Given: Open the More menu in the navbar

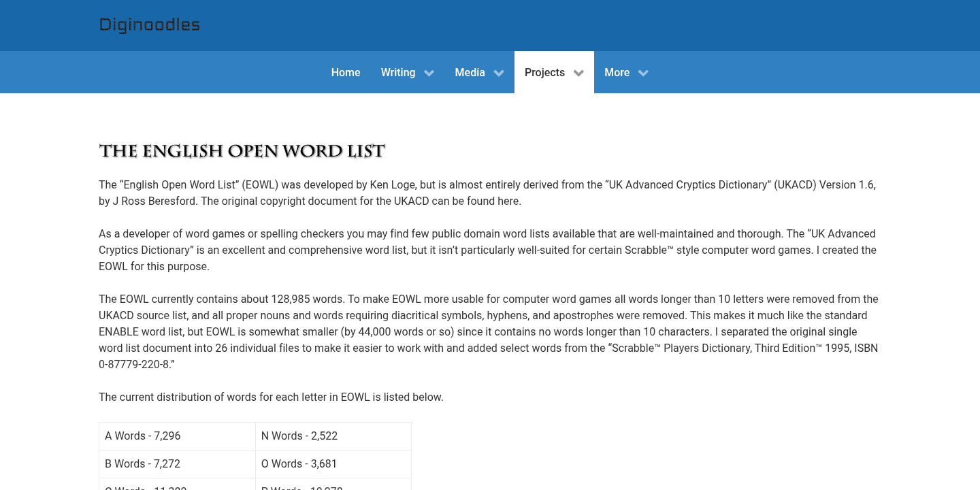Looking at the screenshot, I should pyautogui.click(x=617, y=72).
